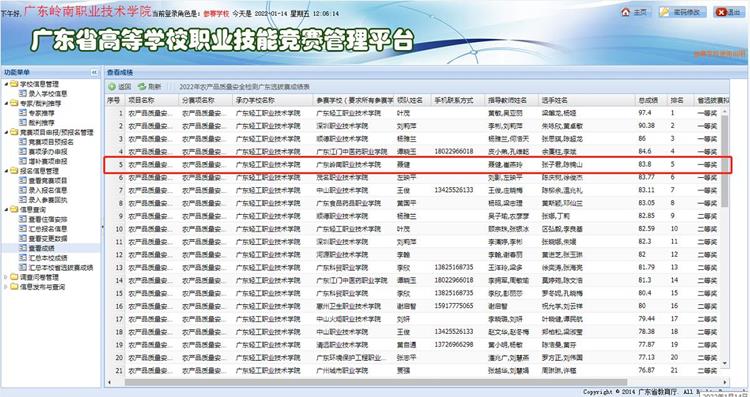This screenshot has width=750, height=397.
Task: Click the page icon beside 录入学校信息
Action: (x=22, y=94)
